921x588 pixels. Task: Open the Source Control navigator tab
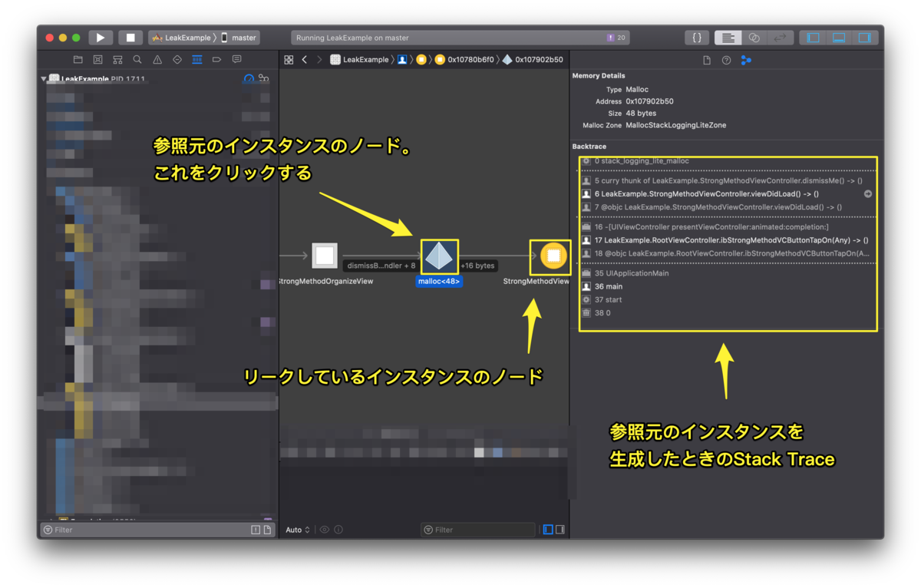tap(97, 59)
